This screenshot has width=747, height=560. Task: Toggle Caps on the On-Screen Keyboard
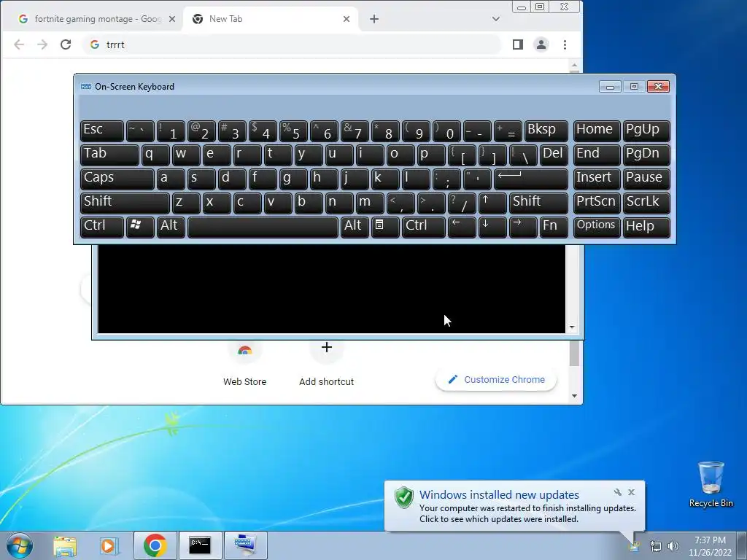click(117, 179)
